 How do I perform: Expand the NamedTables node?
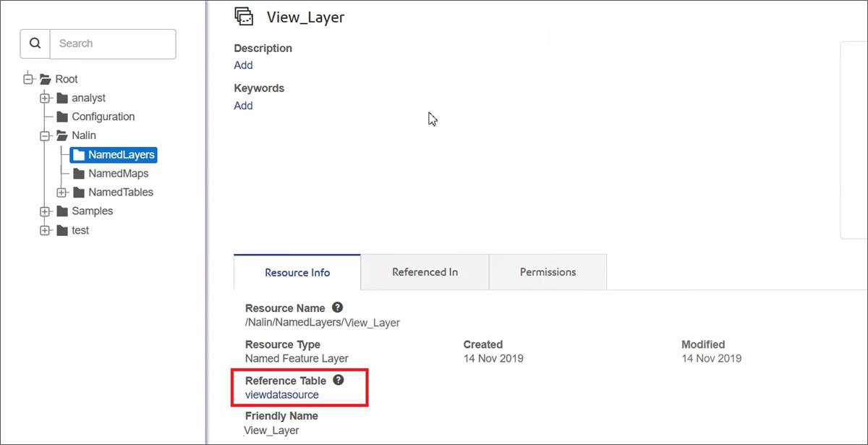pos(61,192)
